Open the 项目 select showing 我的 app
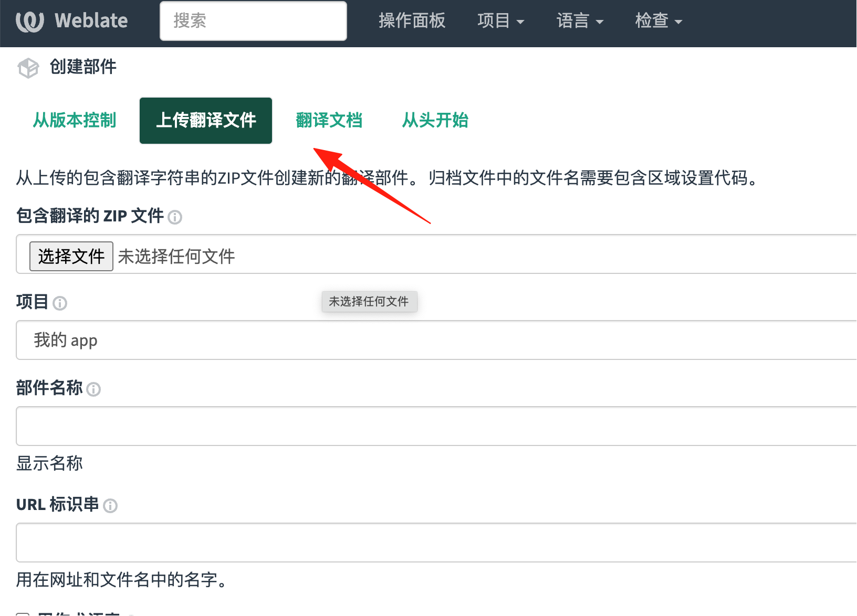Screen dimensions: 857x616 click(x=436, y=340)
